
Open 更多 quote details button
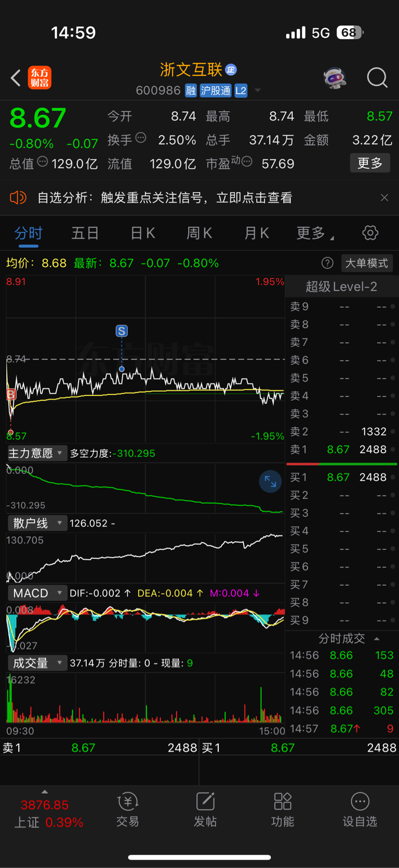coord(370,163)
